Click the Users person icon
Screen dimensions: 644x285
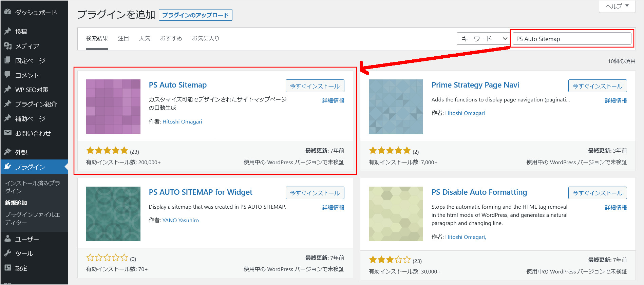[x=7, y=239]
